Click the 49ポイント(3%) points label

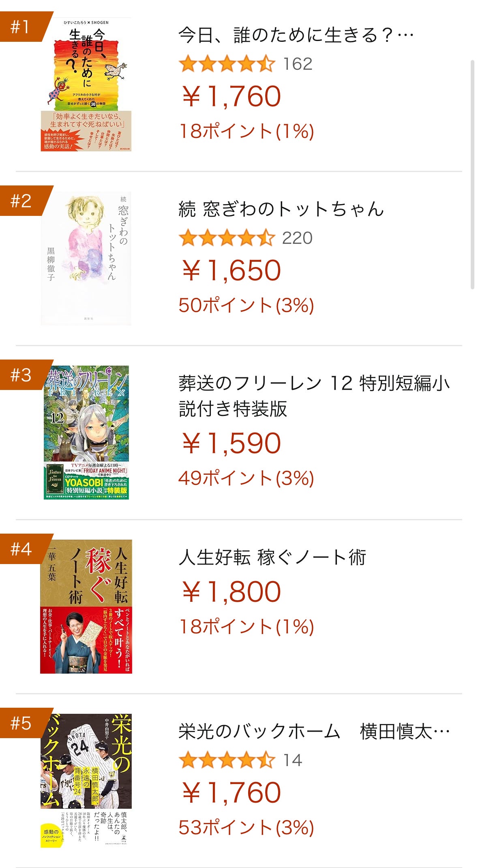(246, 478)
